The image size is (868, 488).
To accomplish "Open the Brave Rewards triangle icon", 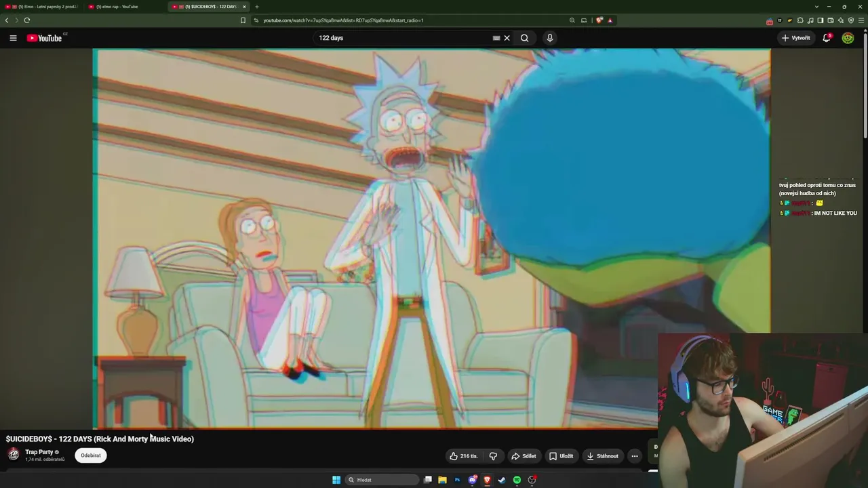I will [x=610, y=20].
